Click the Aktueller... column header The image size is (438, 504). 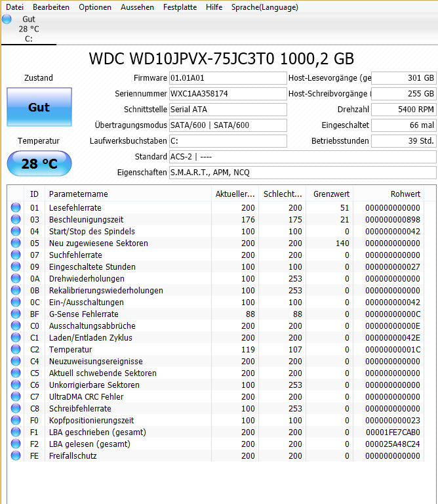coord(235,194)
